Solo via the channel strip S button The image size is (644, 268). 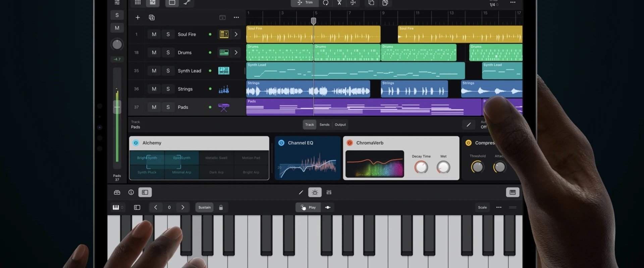pos(117,15)
